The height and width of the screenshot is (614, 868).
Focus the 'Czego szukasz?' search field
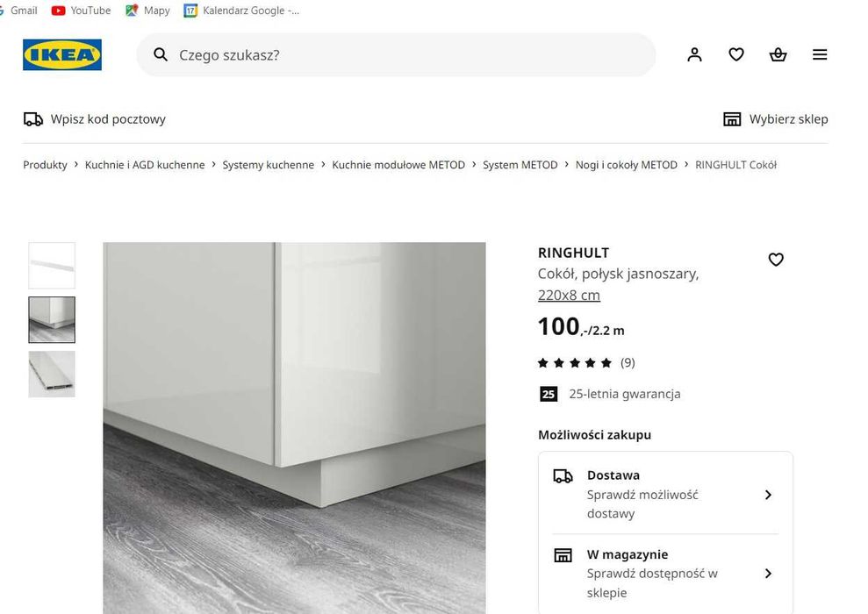click(396, 54)
